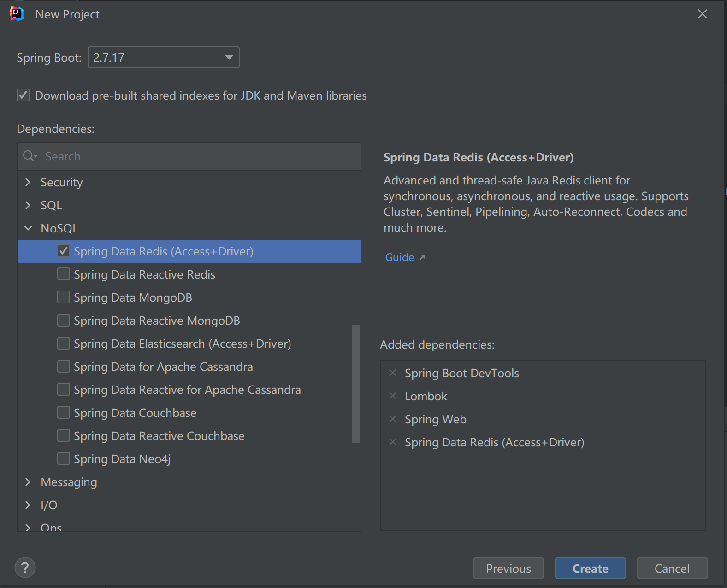Check Spring Data MongoDB
This screenshot has height=588, width=727.
pos(64,297)
